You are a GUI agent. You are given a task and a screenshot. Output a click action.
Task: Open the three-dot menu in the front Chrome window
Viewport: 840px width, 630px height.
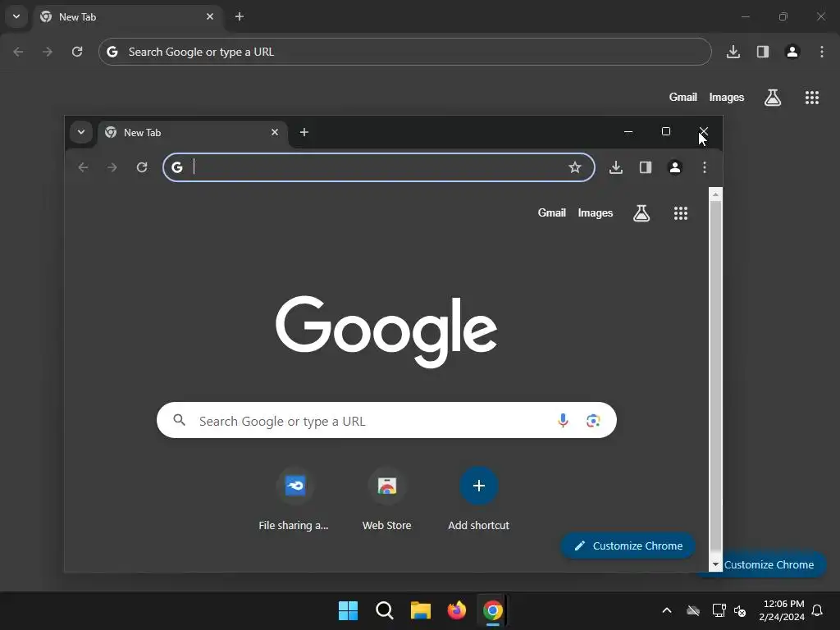(705, 167)
